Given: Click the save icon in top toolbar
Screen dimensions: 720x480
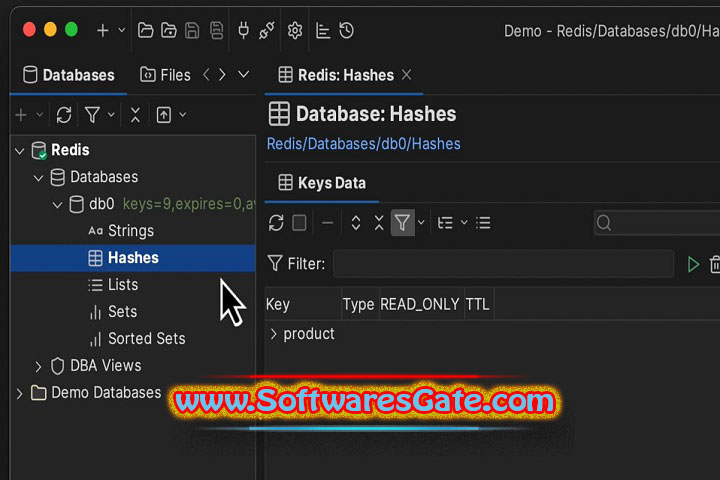Looking at the screenshot, I should tap(192, 31).
